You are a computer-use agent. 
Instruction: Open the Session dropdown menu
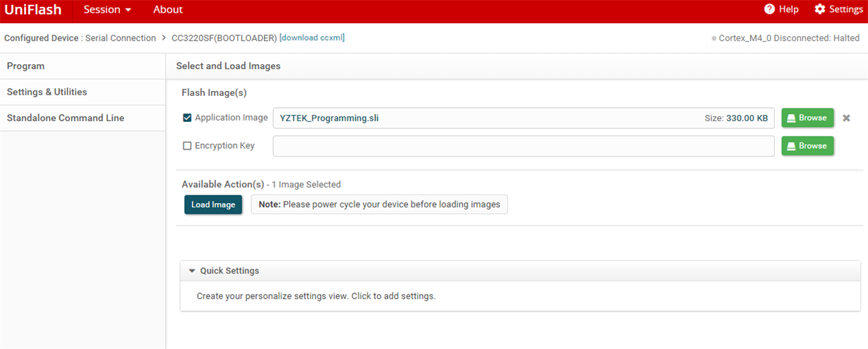click(x=107, y=10)
